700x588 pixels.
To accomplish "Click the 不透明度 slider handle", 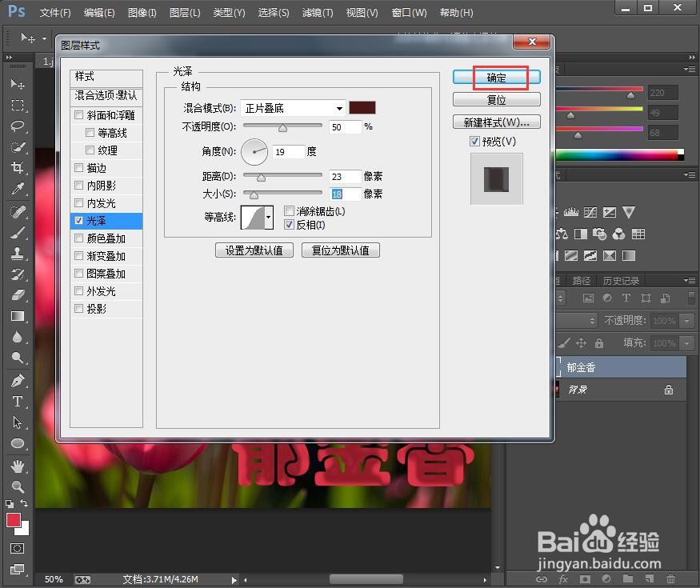I will 282,129.
